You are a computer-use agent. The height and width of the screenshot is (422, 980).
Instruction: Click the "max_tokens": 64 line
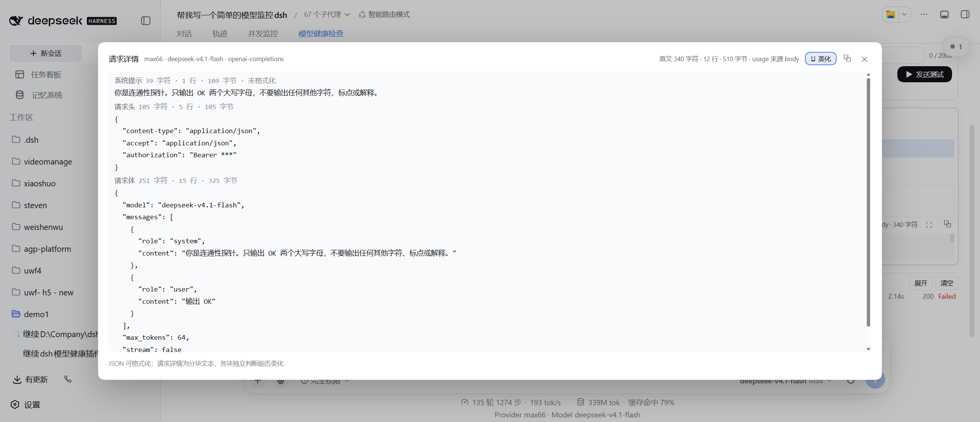pyautogui.click(x=156, y=337)
